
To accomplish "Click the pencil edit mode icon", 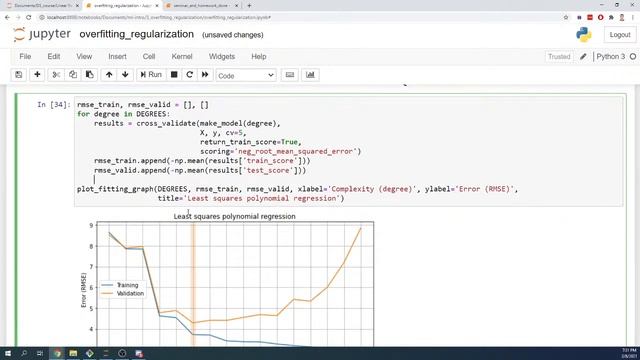I will click(x=583, y=56).
